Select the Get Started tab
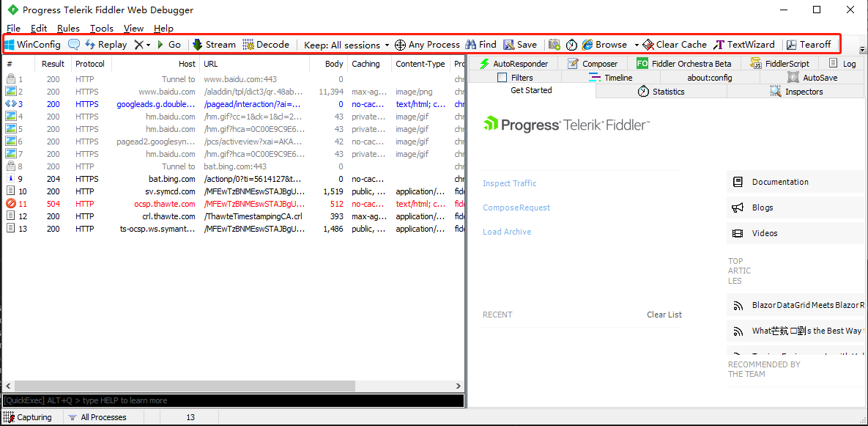This screenshot has height=426, width=868. click(x=531, y=90)
